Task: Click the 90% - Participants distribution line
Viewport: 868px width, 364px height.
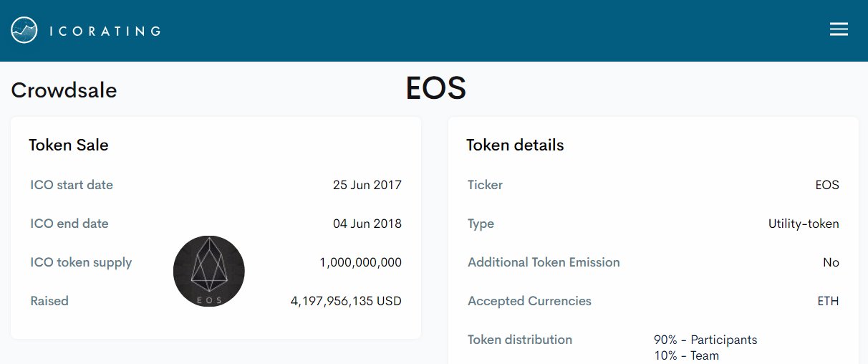Action: pyautogui.click(x=705, y=340)
